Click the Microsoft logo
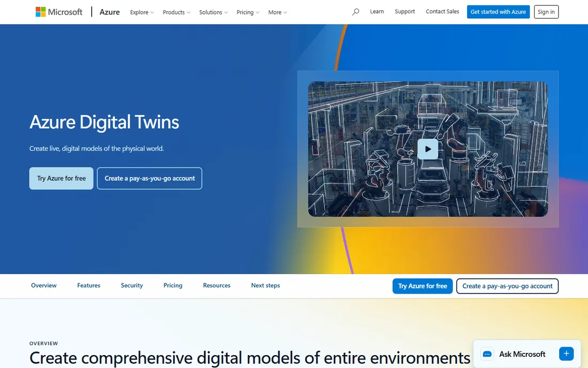This screenshot has height=368, width=588. click(x=59, y=12)
